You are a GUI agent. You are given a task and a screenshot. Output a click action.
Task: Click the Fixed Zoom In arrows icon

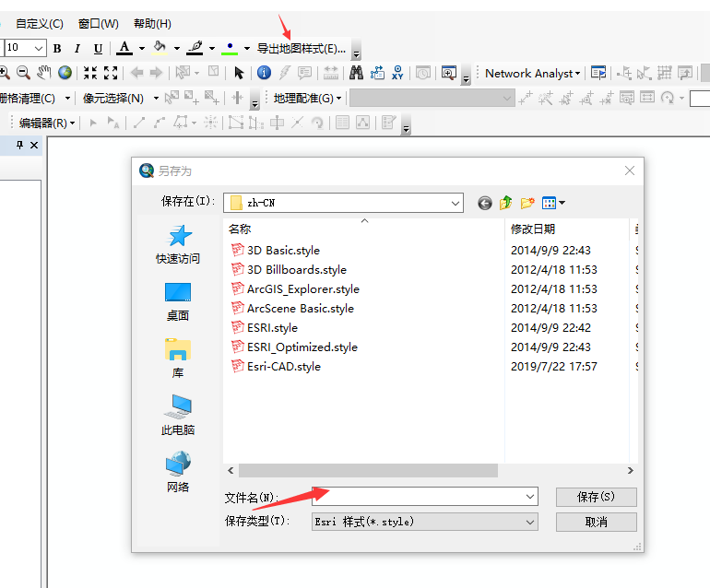[90, 73]
